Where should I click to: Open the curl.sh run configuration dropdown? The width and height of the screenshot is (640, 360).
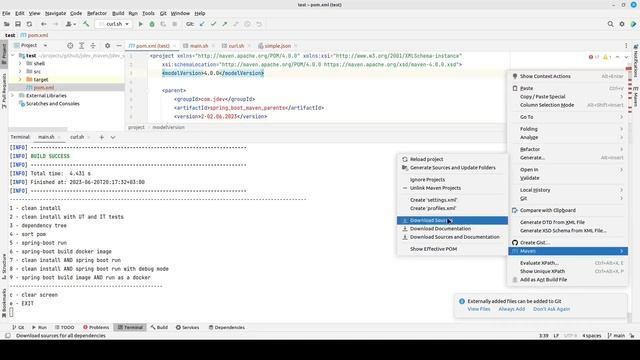click(x=114, y=24)
